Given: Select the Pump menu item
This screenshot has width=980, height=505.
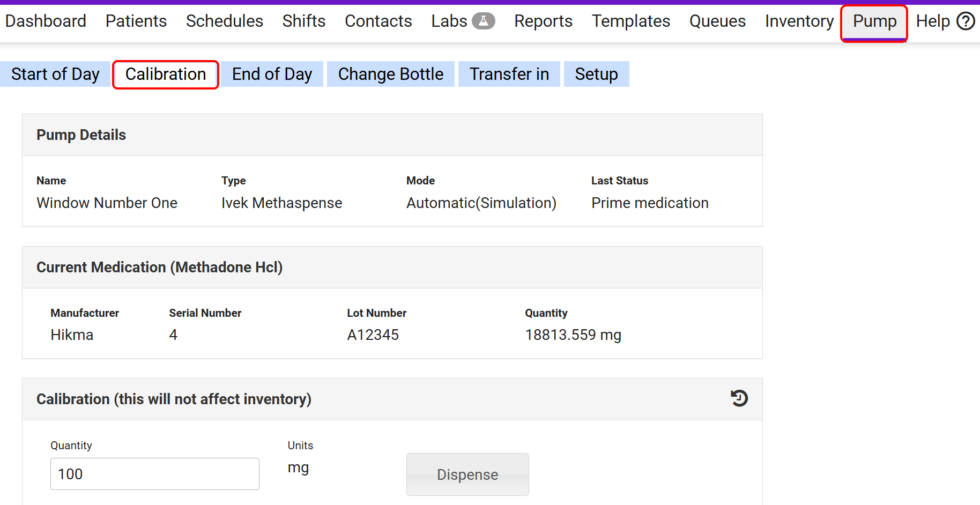Looking at the screenshot, I should pos(874,21).
